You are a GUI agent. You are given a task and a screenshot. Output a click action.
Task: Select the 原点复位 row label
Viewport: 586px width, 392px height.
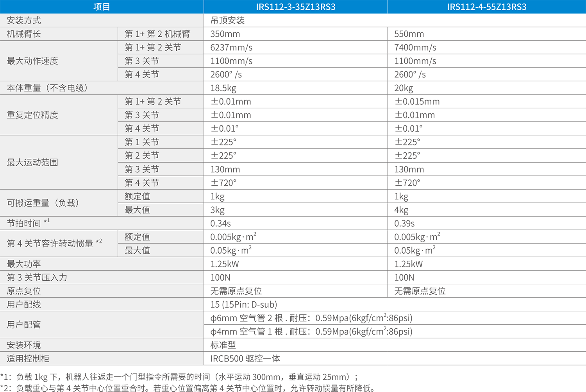pyautogui.click(x=24, y=291)
